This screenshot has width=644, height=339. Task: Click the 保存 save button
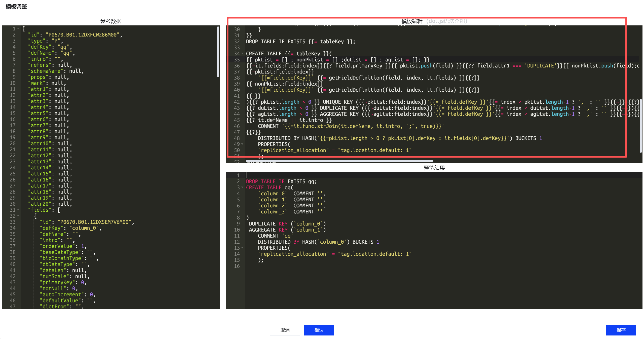[621, 330]
